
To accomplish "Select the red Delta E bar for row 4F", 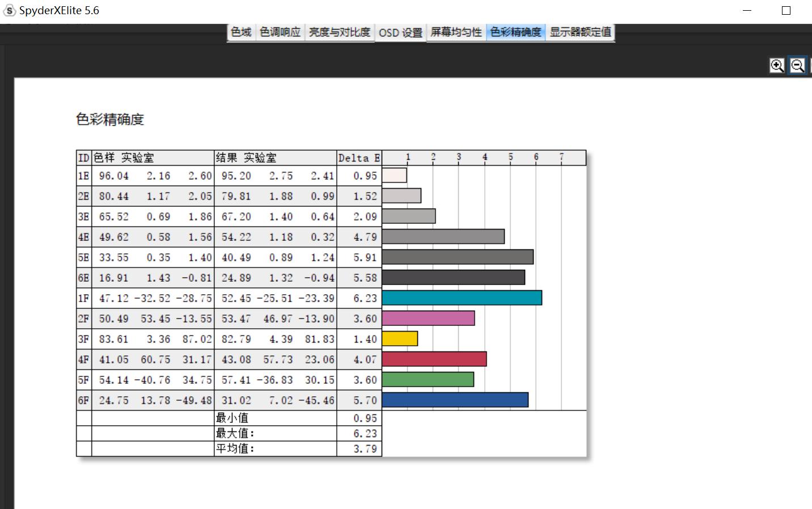I will [x=434, y=358].
